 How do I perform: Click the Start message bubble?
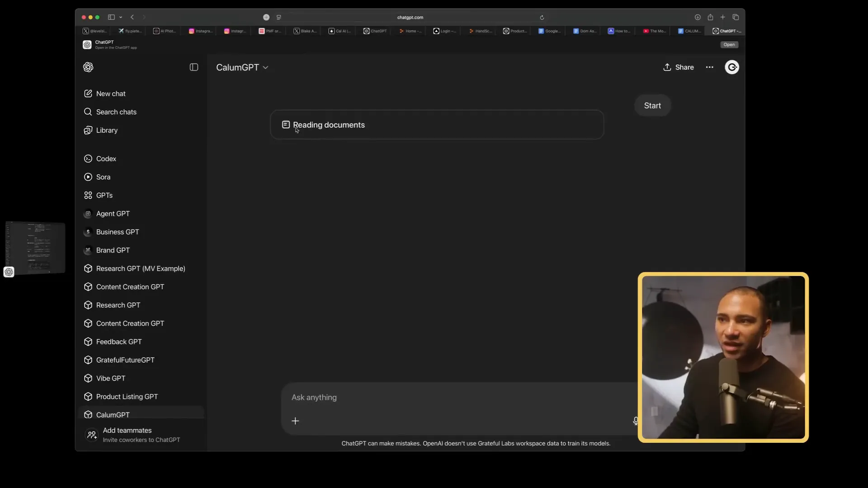[x=652, y=105]
